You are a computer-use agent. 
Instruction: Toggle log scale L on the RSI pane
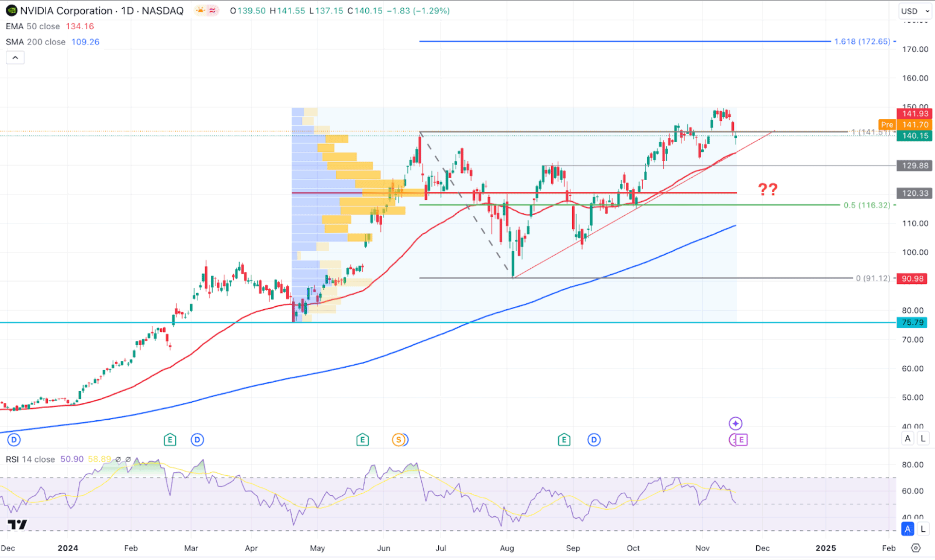(x=923, y=529)
